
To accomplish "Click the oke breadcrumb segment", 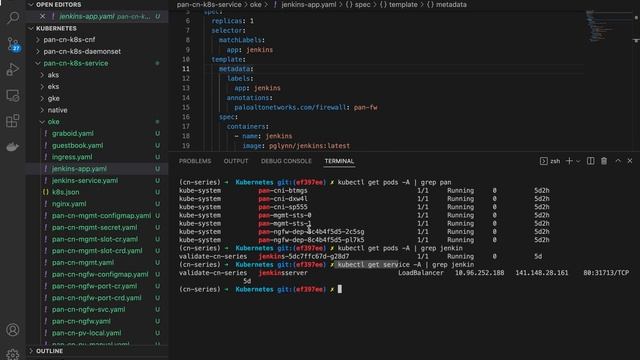I will 256,4.
